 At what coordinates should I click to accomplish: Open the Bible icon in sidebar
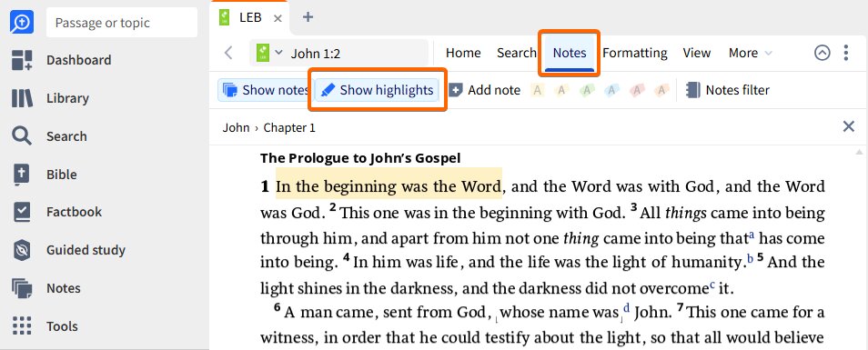22,175
